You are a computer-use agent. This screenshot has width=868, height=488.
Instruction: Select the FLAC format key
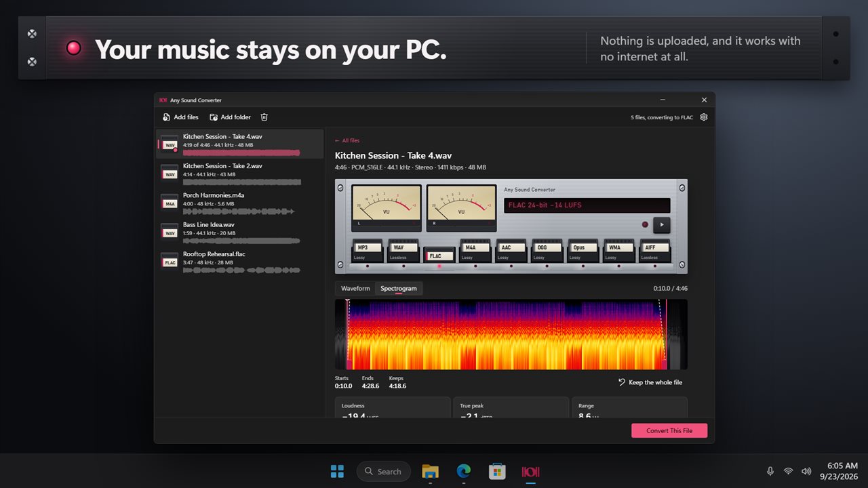click(x=439, y=256)
